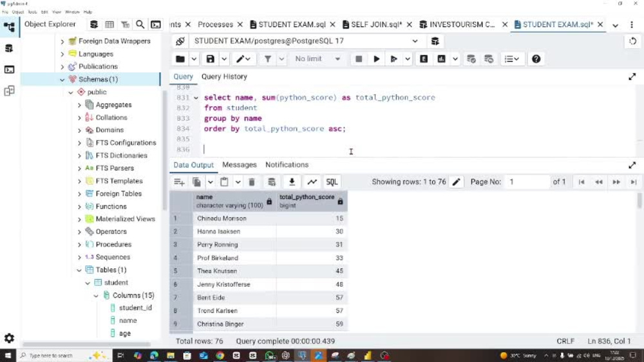Add a row in data output
Screen dimensions: 644x362
(x=179, y=182)
